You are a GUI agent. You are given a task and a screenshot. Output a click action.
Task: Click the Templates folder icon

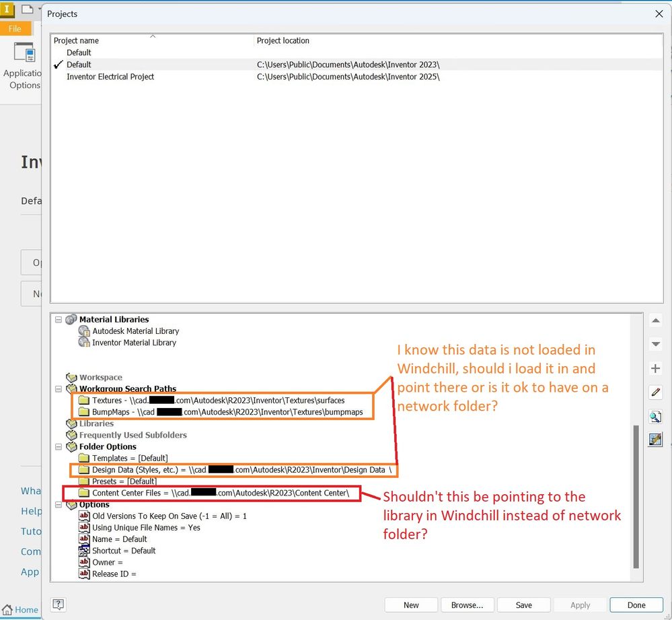click(x=84, y=458)
